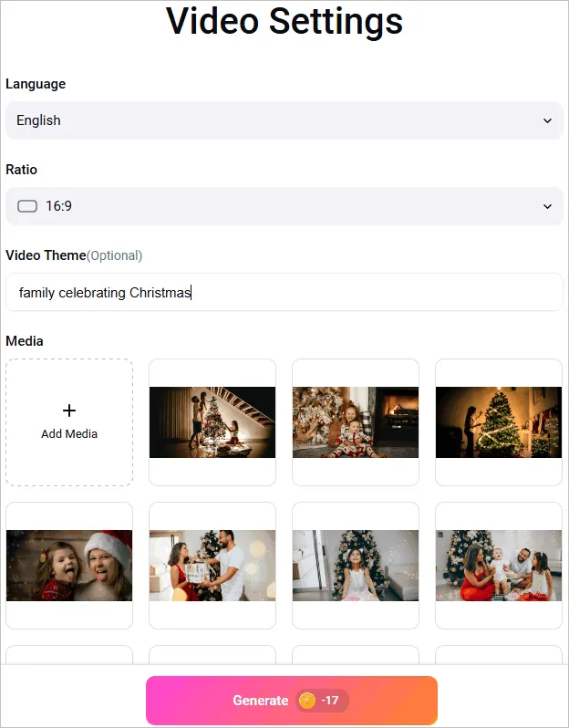Select thumbnail of kids decorating tree by staircase

pyautogui.click(x=212, y=422)
